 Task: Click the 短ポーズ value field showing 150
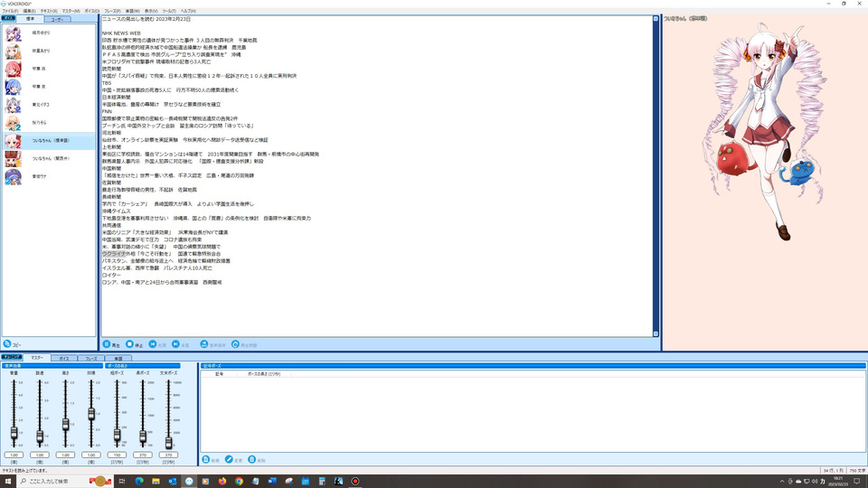(x=117, y=455)
